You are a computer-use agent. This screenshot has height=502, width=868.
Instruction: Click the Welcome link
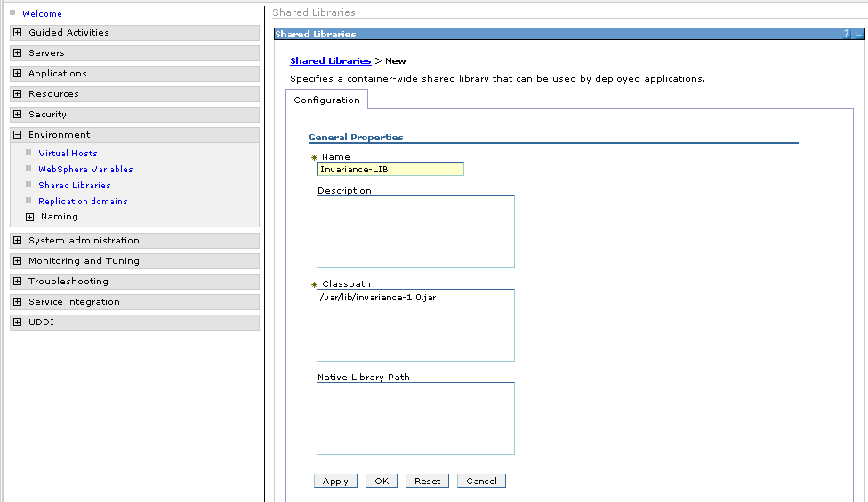[x=42, y=14]
